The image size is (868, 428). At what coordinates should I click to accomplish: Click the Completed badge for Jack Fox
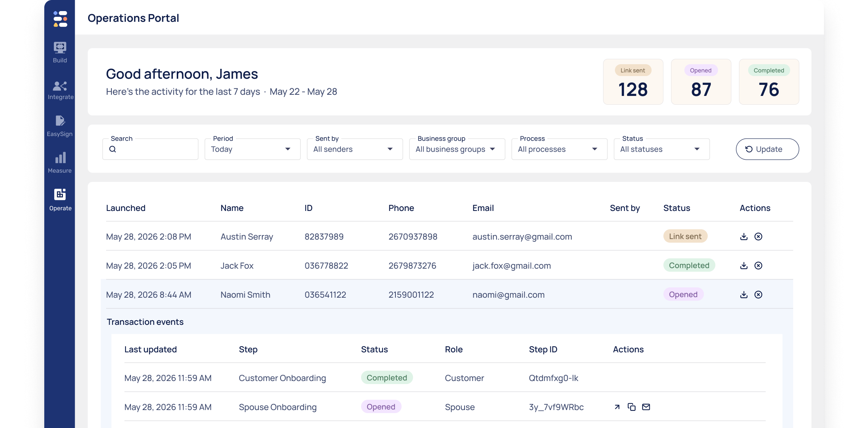689,265
